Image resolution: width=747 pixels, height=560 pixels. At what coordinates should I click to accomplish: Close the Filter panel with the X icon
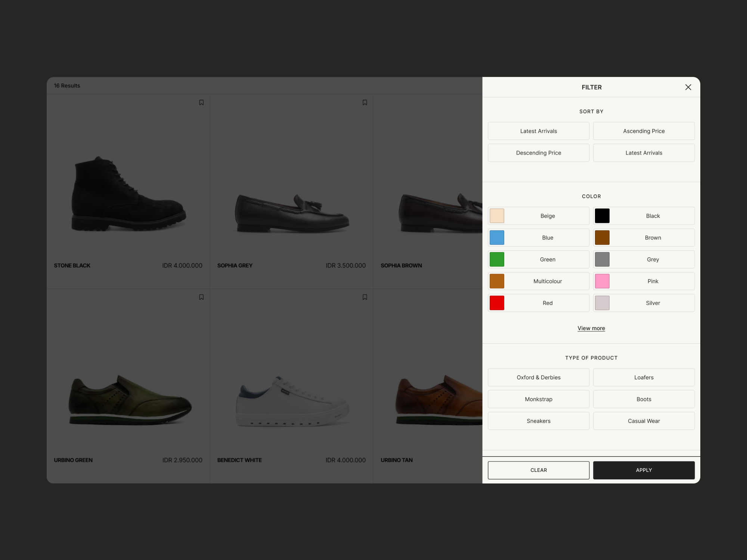[688, 87]
